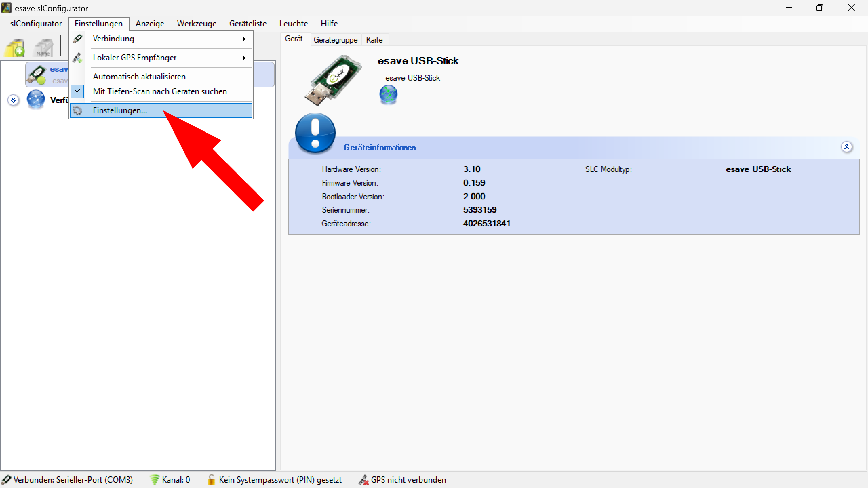
Task: Click Bootloader Version value 2.000
Action: click(x=474, y=197)
